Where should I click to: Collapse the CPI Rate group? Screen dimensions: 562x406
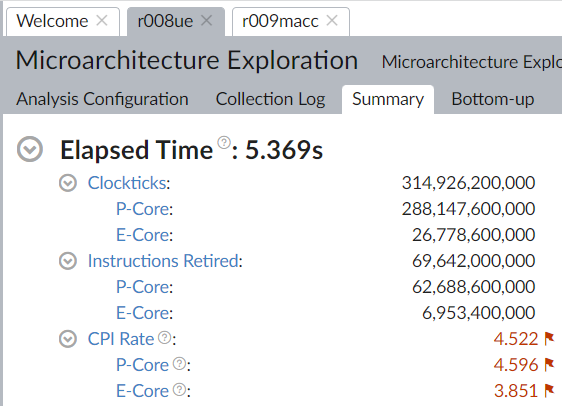click(x=68, y=339)
